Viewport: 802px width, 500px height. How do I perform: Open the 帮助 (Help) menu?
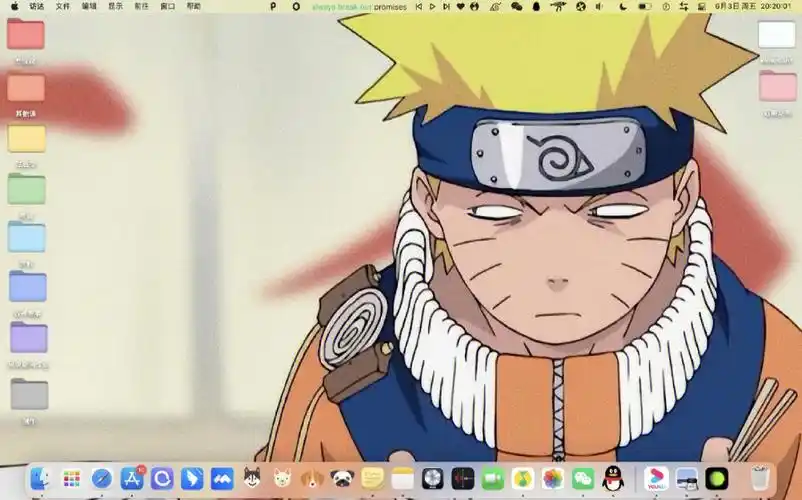pos(193,6)
